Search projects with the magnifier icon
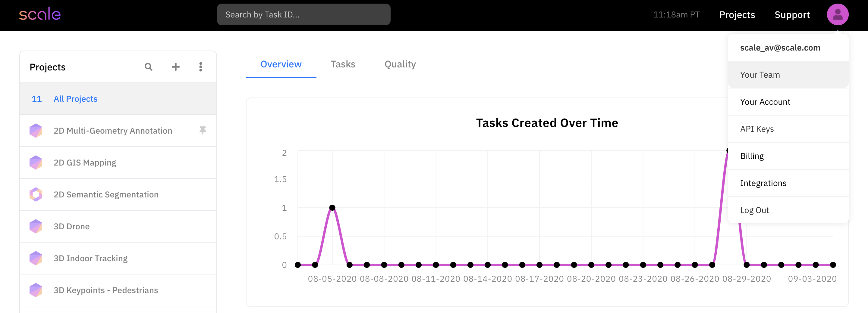 149,67
